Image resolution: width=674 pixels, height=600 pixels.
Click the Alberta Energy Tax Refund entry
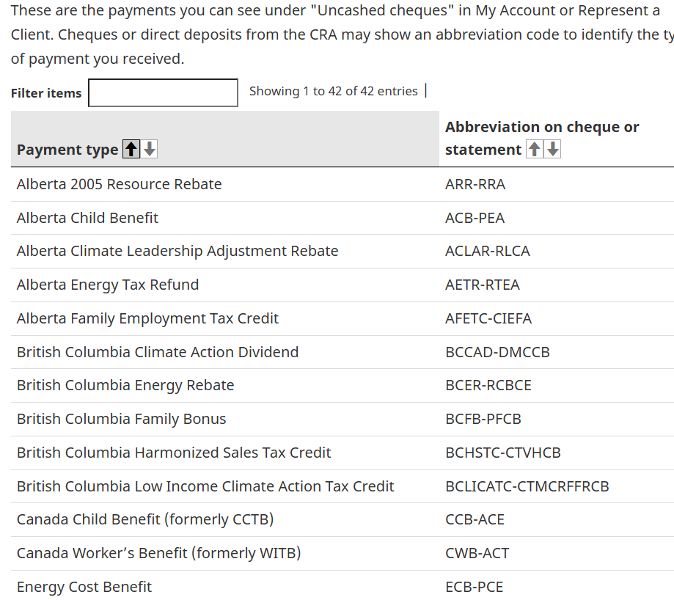(x=108, y=285)
